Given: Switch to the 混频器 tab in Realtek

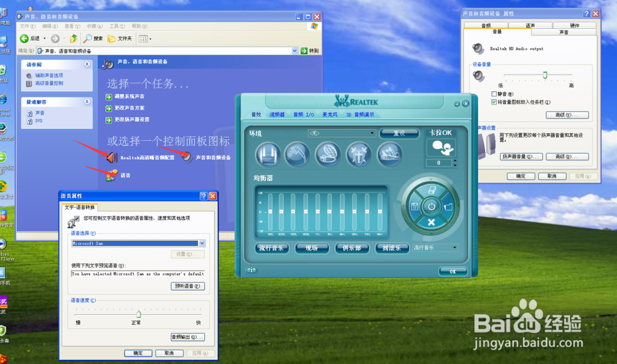Looking at the screenshot, I should click(277, 115).
